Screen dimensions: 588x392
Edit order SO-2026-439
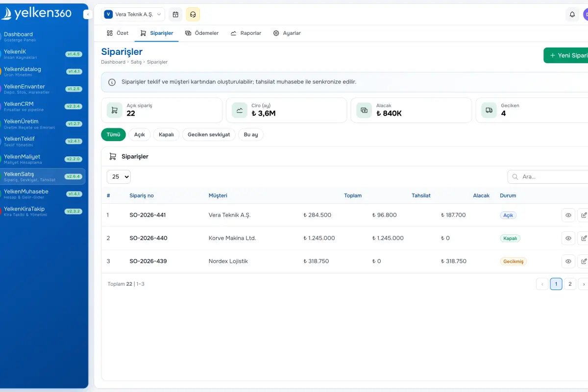point(584,261)
